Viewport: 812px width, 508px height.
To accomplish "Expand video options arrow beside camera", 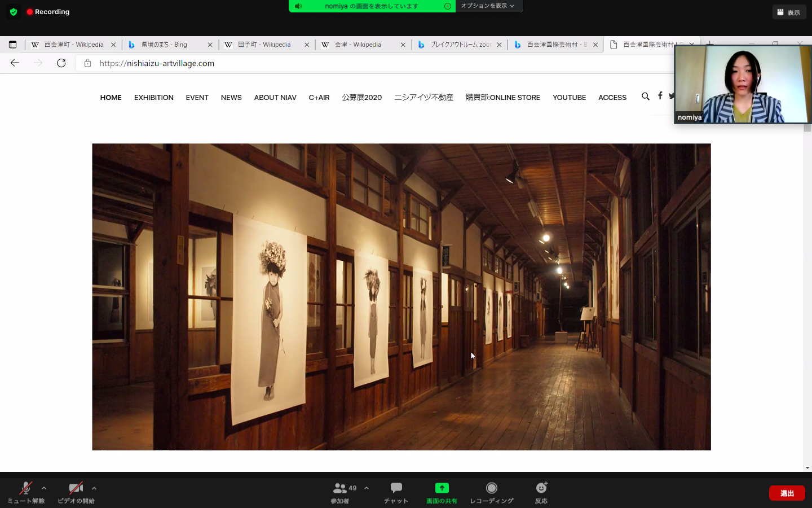I will 94,488.
